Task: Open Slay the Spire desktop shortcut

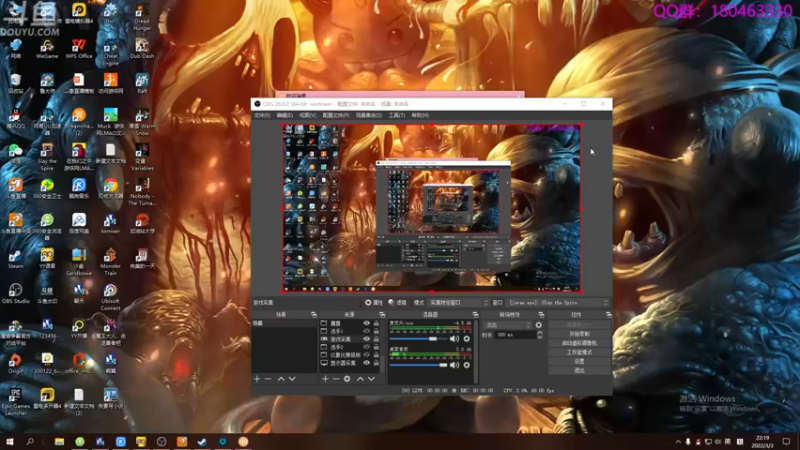Action: click(47, 157)
